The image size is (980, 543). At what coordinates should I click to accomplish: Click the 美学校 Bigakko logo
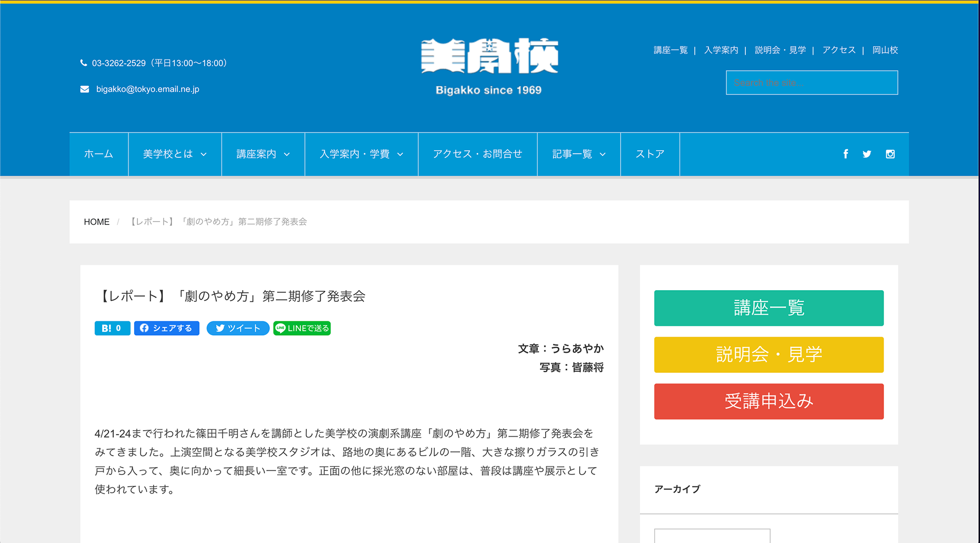[489, 66]
